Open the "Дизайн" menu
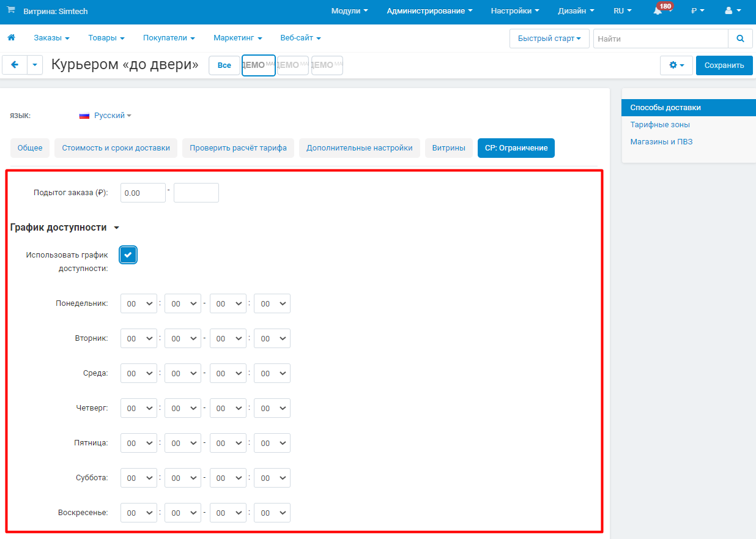 click(576, 11)
